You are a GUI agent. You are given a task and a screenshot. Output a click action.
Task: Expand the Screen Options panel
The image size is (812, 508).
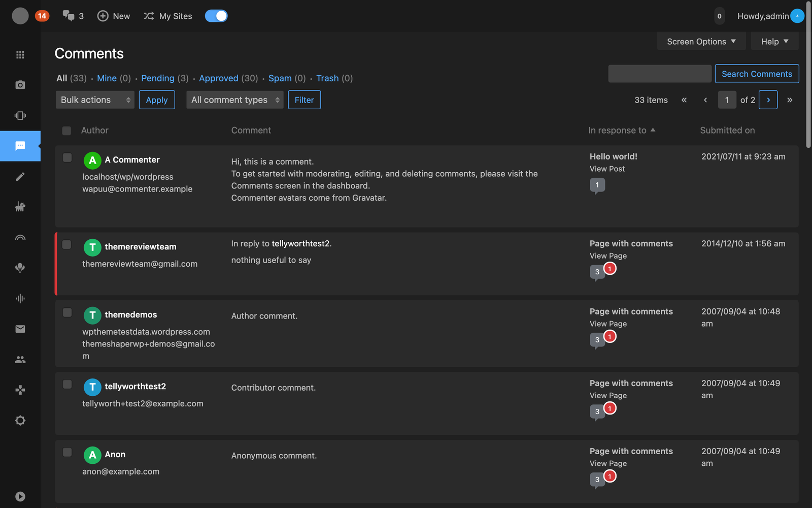click(x=701, y=42)
